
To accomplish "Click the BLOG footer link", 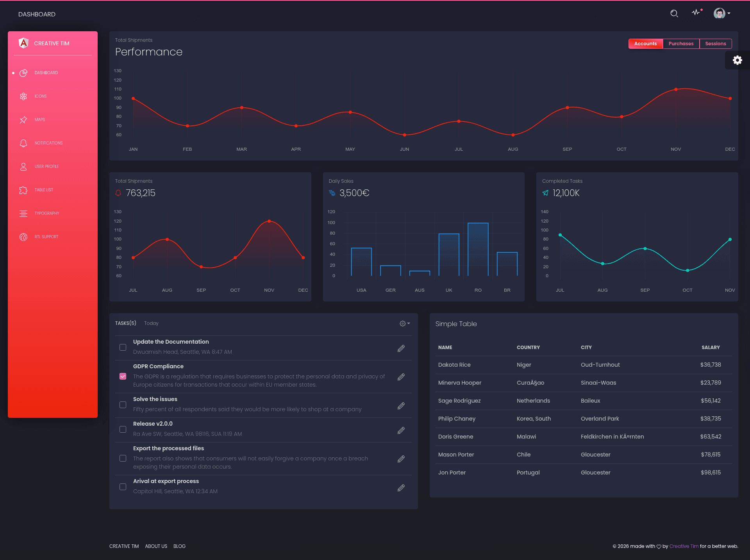I will click(179, 546).
